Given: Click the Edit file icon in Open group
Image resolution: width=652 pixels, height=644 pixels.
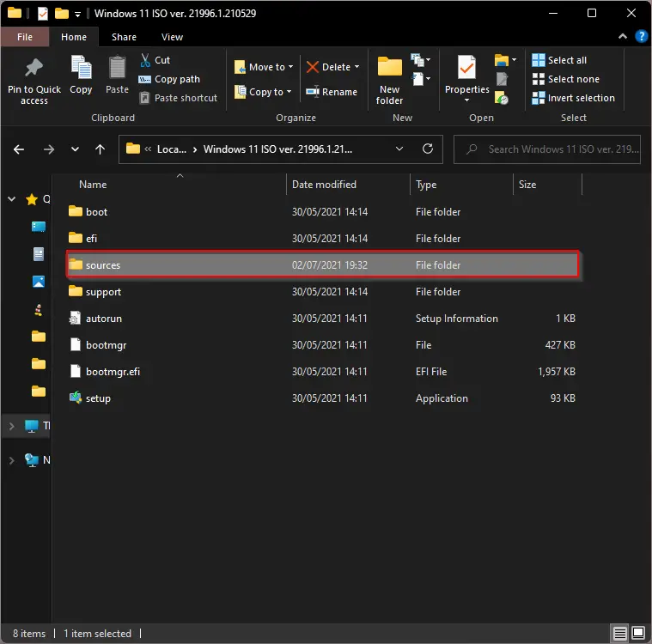Looking at the screenshot, I should [x=502, y=79].
